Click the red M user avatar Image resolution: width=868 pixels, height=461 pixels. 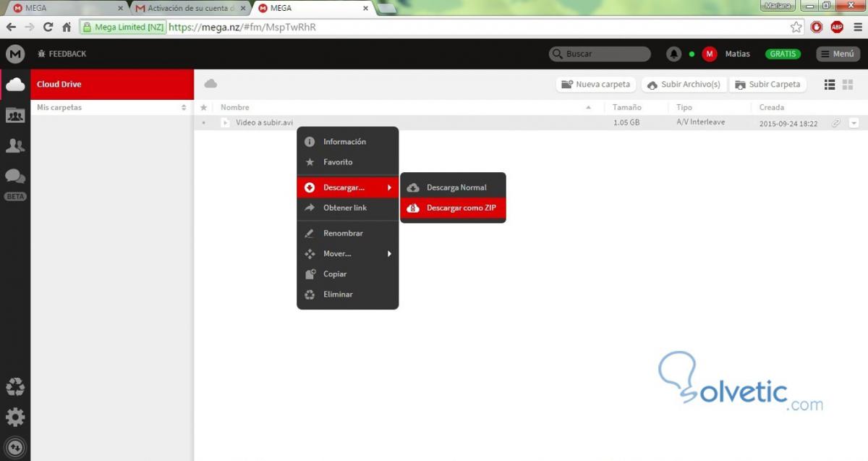pyautogui.click(x=710, y=54)
